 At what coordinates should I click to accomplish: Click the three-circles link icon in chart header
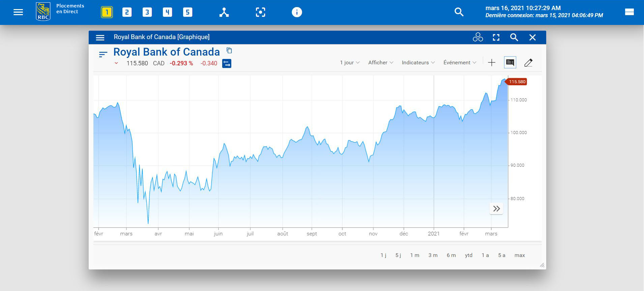[478, 37]
